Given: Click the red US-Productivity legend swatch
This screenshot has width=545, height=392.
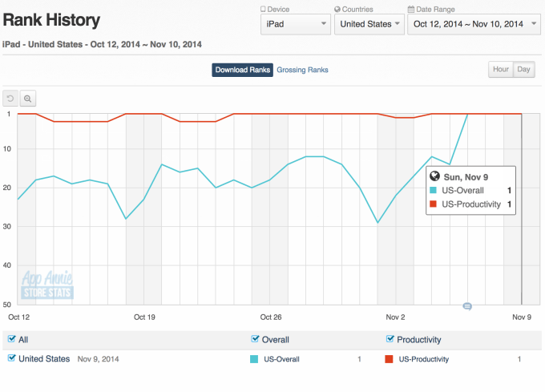Looking at the screenshot, I should pos(390,359).
